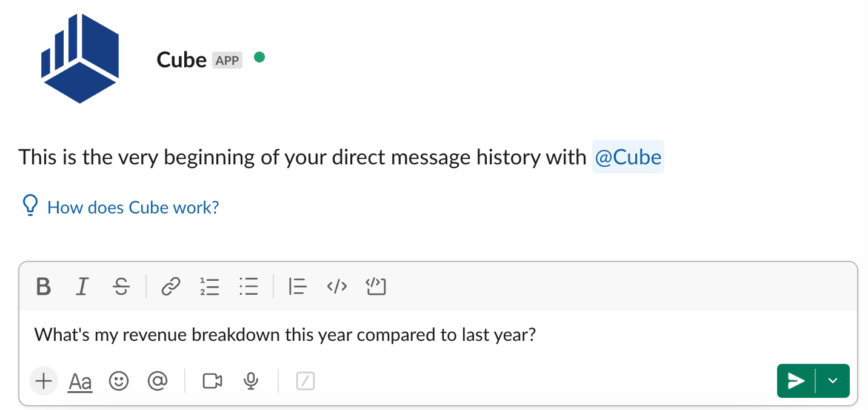Toggle italic formatting
Screen dimensions: 868x410
coord(82,286)
